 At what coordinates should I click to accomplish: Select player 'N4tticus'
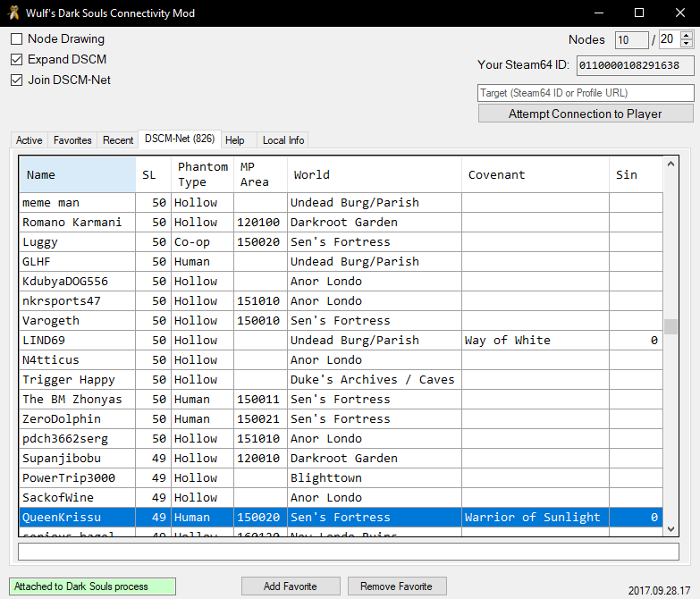[x=342, y=359]
